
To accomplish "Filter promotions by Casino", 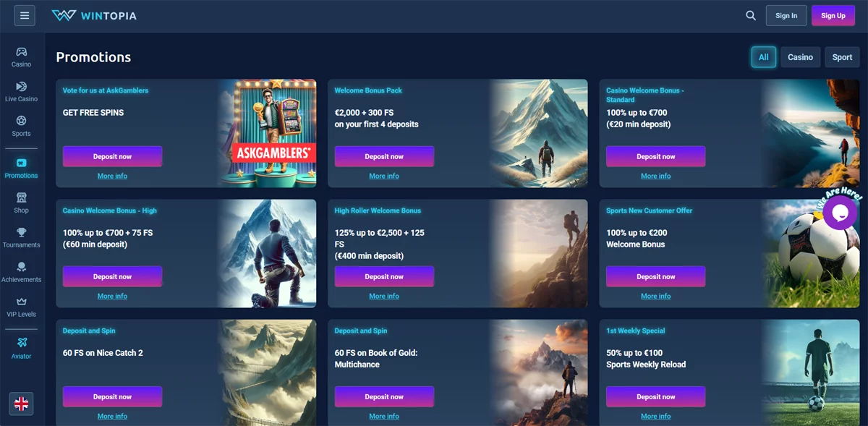I will (x=800, y=57).
